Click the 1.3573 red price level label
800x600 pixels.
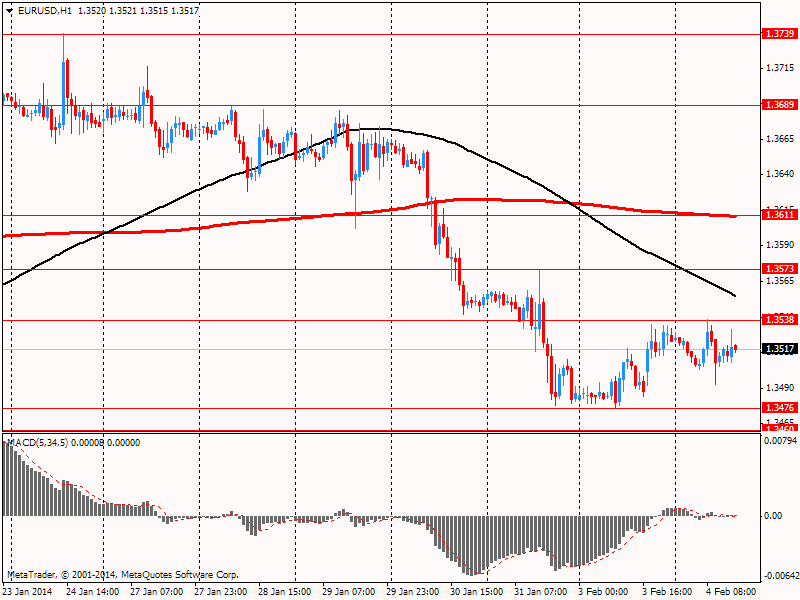[x=780, y=268]
